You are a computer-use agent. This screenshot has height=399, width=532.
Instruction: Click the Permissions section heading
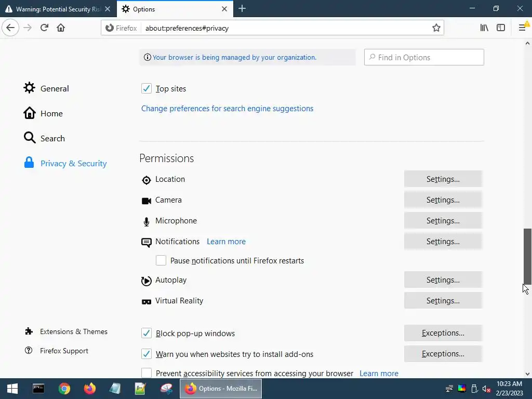[x=167, y=158]
